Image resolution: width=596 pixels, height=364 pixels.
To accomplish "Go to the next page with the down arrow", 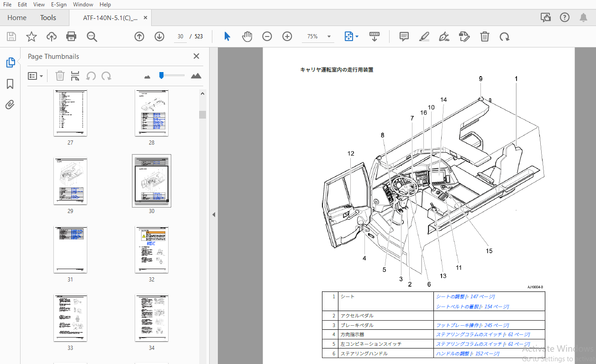I will point(159,36).
